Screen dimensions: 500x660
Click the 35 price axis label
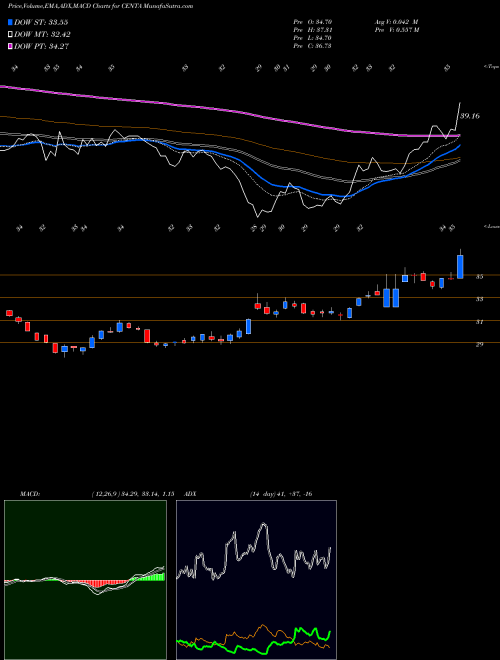tap(479, 277)
